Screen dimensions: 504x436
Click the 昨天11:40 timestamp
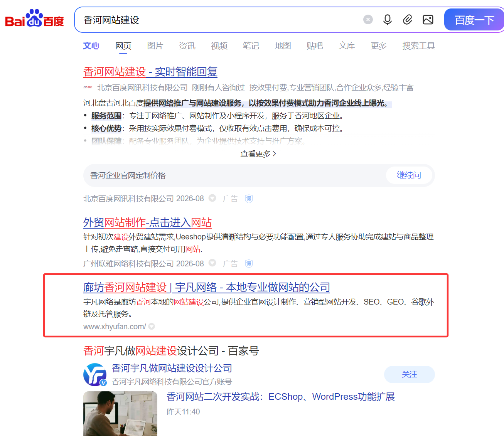(x=183, y=412)
